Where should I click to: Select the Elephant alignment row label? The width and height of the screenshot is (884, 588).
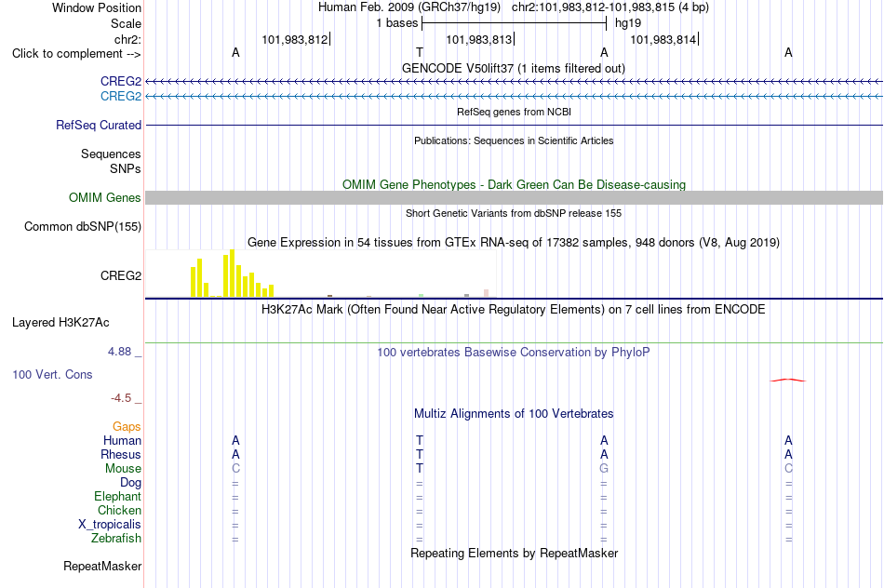coord(118,496)
